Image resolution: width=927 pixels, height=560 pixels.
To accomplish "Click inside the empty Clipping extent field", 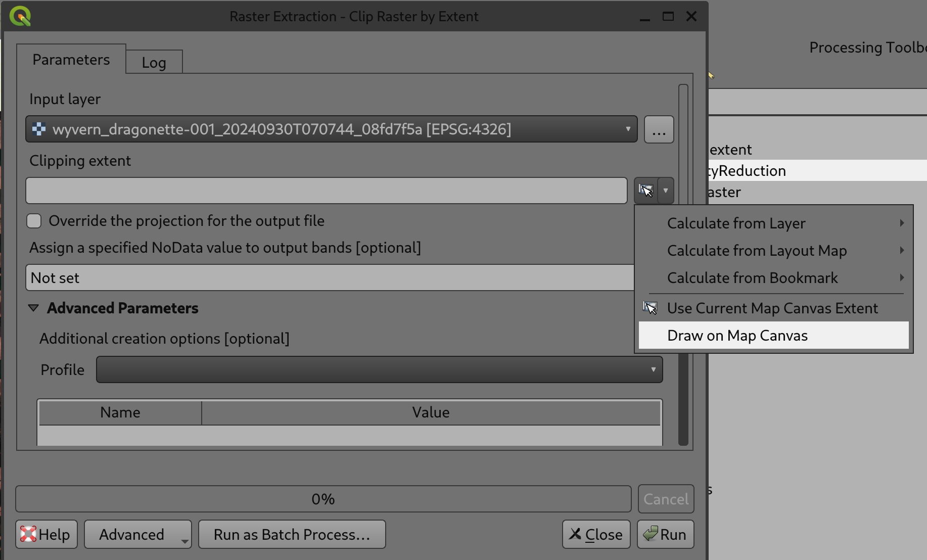I will 326,191.
